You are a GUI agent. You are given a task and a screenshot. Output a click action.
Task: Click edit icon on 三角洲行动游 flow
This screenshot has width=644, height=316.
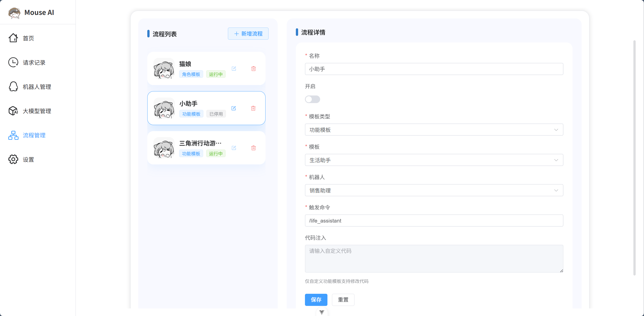point(234,148)
